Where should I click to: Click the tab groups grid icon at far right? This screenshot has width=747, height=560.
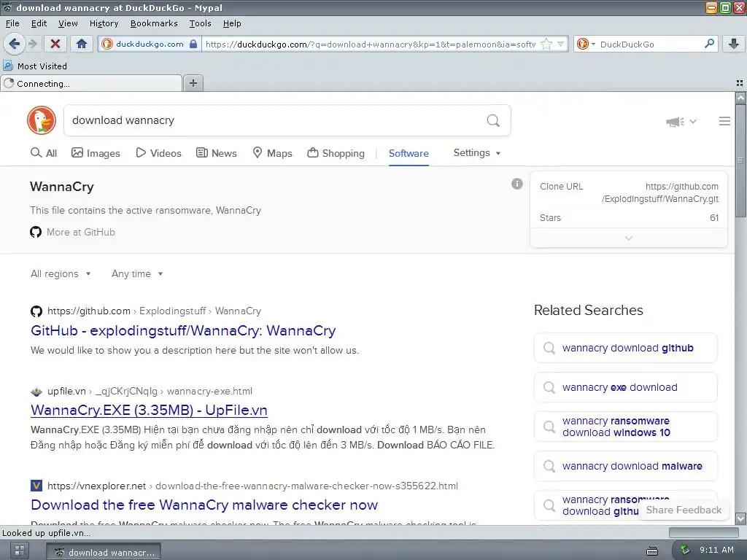click(740, 83)
